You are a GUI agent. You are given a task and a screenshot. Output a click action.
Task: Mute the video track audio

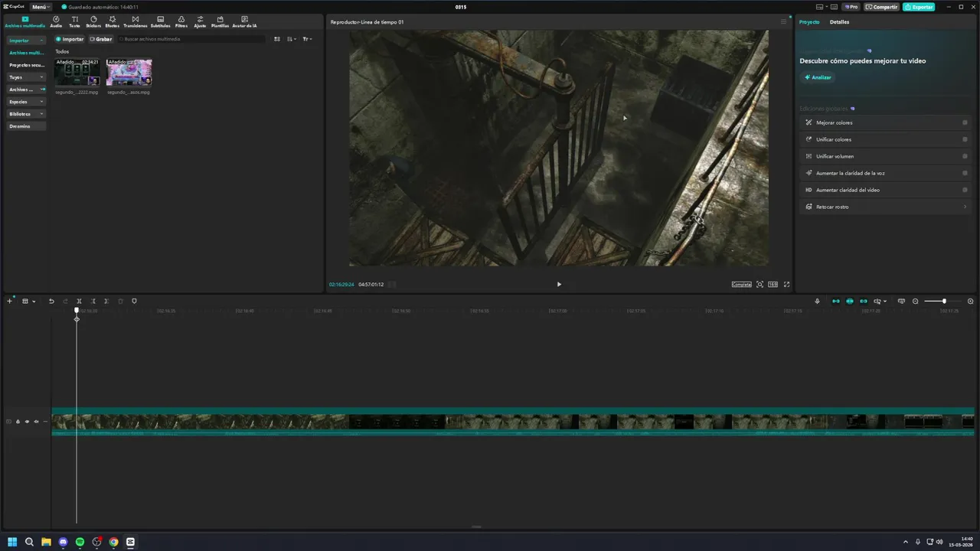35,422
